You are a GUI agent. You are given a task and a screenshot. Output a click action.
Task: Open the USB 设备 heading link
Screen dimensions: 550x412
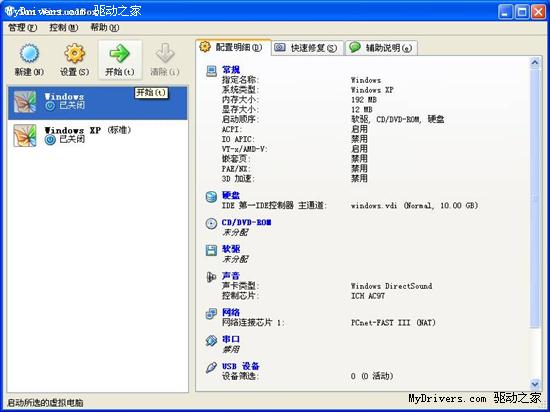tap(240, 366)
